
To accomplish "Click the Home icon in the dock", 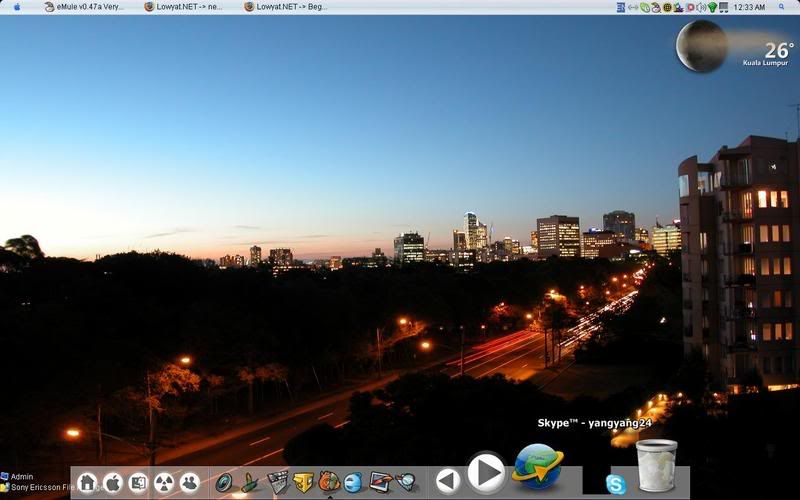I will [87, 483].
